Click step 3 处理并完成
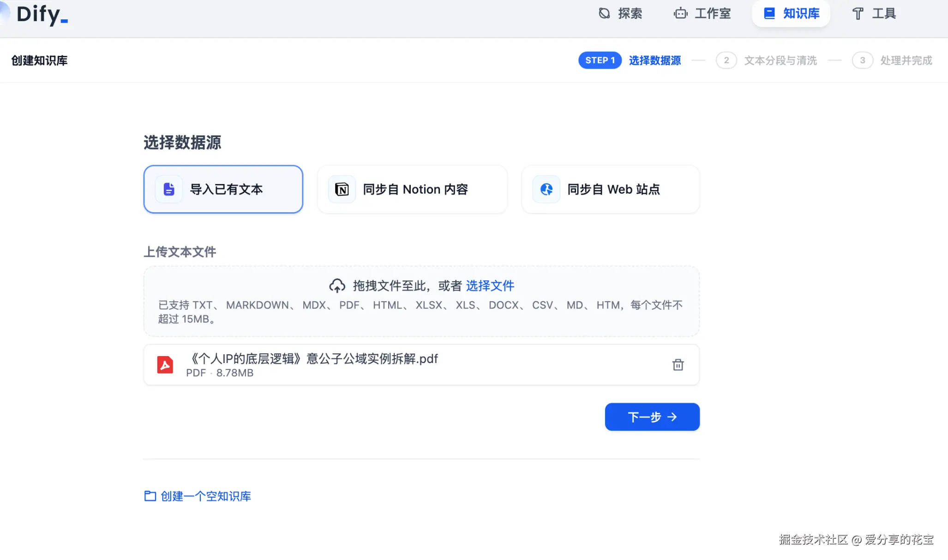The width and height of the screenshot is (948, 560). click(906, 60)
